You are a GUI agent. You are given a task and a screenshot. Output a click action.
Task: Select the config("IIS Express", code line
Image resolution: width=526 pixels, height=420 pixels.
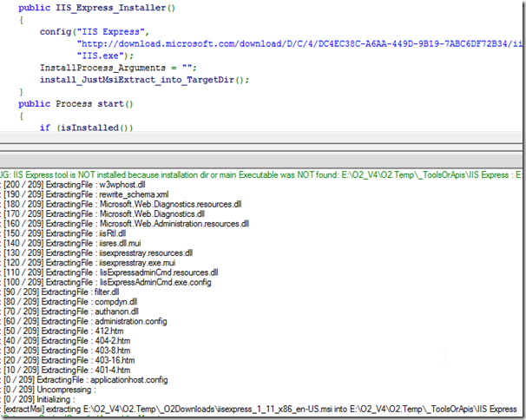click(95, 32)
